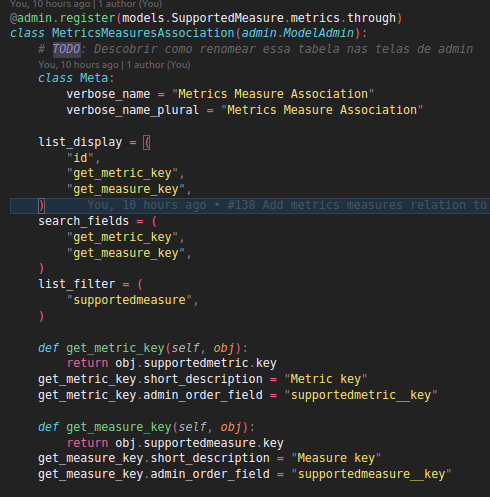490x497 pixels.
Task: Click "get_measure_key" string inside list_display
Action: pos(126,189)
